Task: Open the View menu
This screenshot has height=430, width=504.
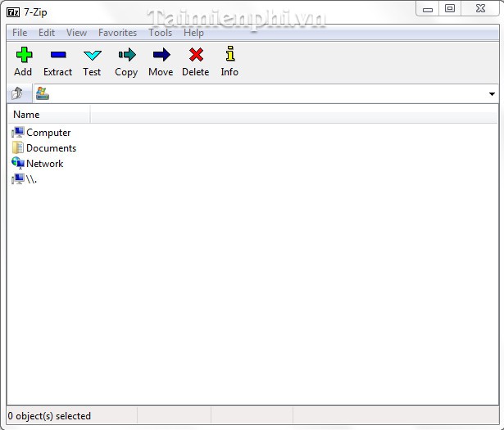Action: [76, 33]
